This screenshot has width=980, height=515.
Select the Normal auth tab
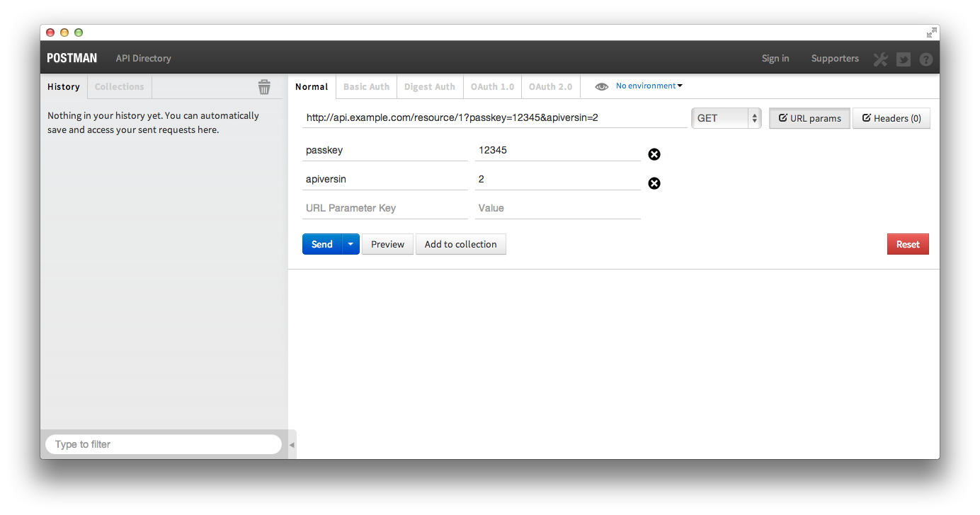click(x=312, y=86)
